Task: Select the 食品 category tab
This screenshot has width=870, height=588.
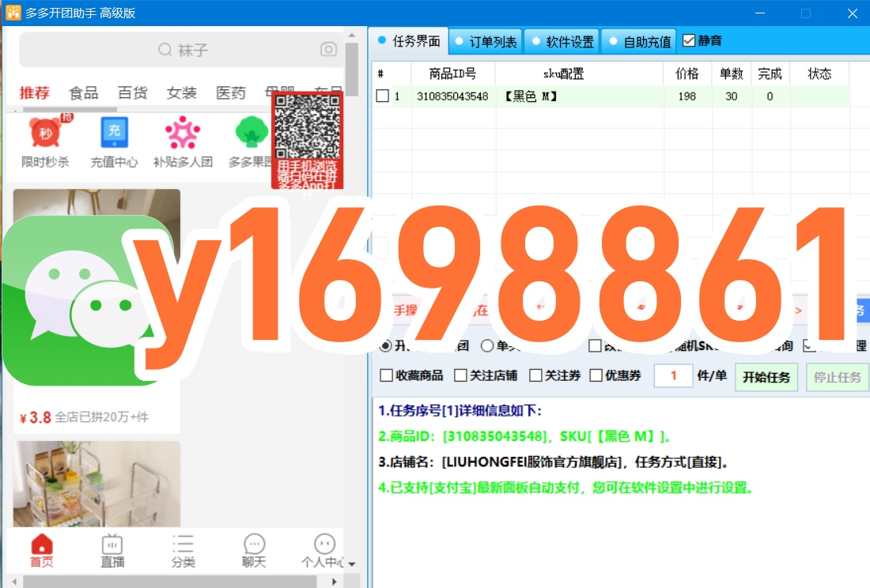Action: [x=84, y=93]
